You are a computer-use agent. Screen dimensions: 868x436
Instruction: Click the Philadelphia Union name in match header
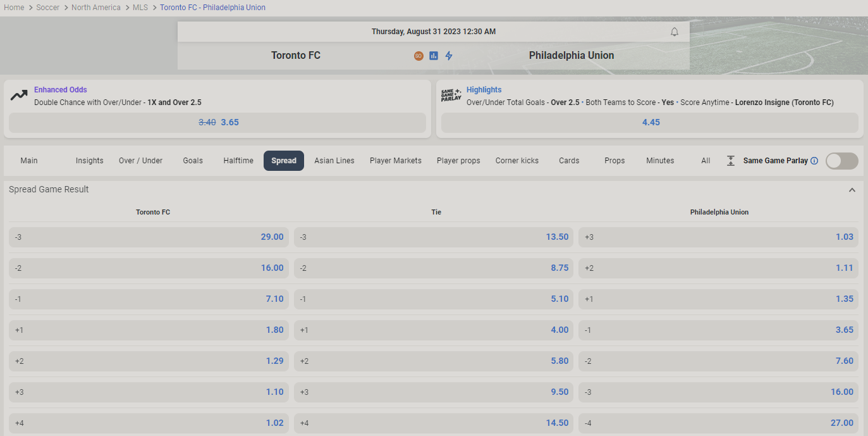[x=572, y=56]
